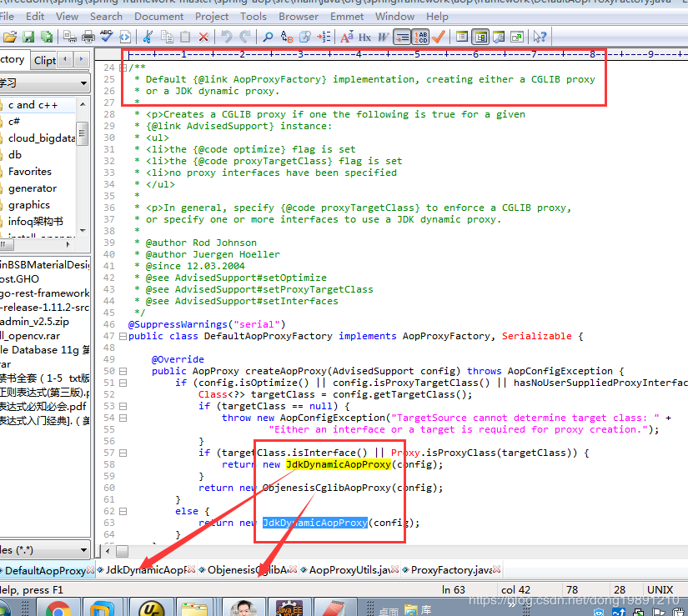Close the DefaultAopProxy document tab
The height and width of the screenshot is (616, 688).
tap(90, 570)
